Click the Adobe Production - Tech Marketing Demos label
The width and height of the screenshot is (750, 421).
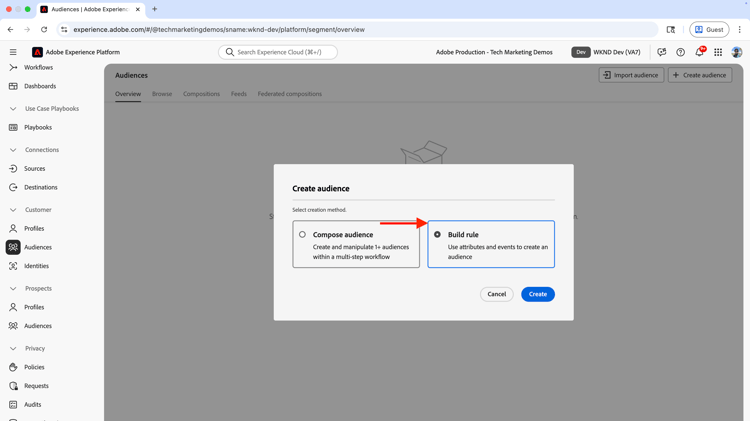tap(494, 52)
